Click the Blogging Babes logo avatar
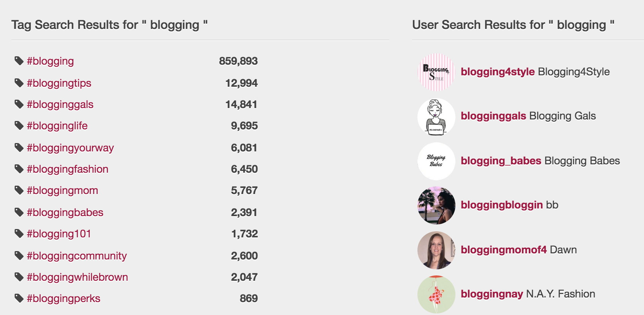 (436, 161)
